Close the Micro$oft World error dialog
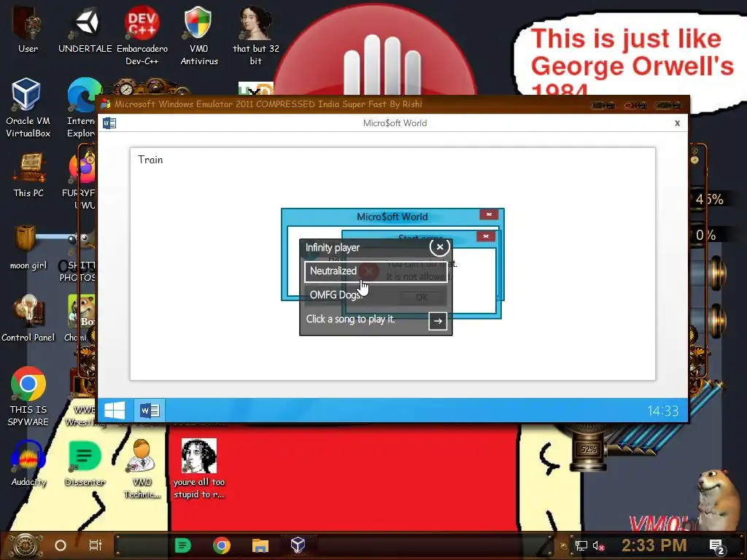Screen dimensions: 747x560 click(x=489, y=215)
